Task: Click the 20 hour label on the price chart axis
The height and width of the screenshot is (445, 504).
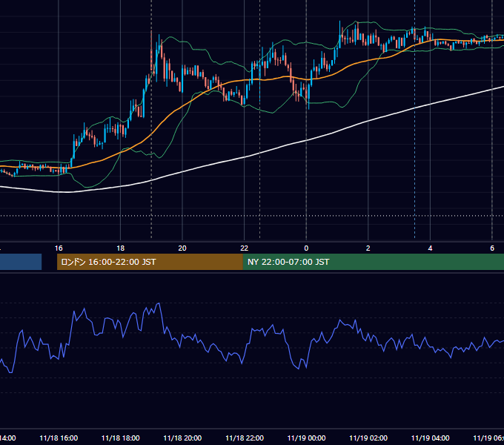Action: 182,248
